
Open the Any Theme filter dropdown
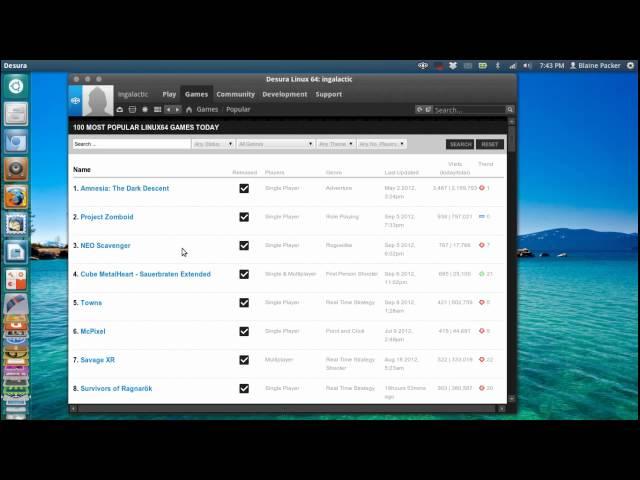click(x=336, y=144)
